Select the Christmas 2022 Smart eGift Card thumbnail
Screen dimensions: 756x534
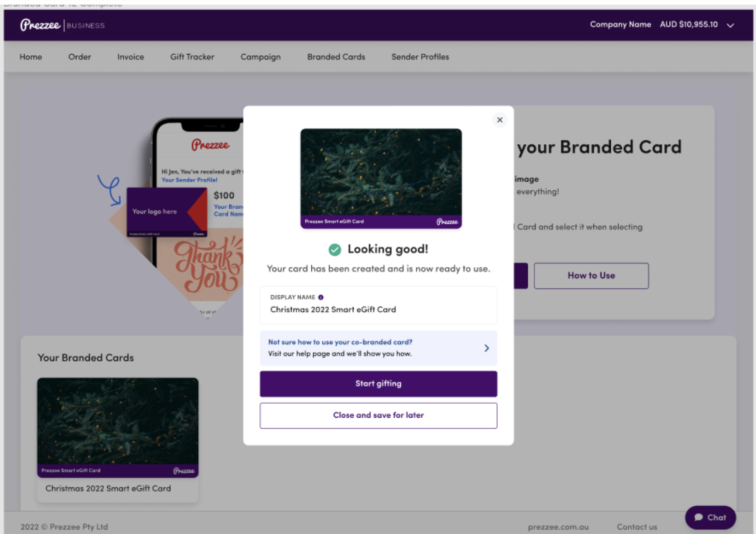pyautogui.click(x=117, y=428)
